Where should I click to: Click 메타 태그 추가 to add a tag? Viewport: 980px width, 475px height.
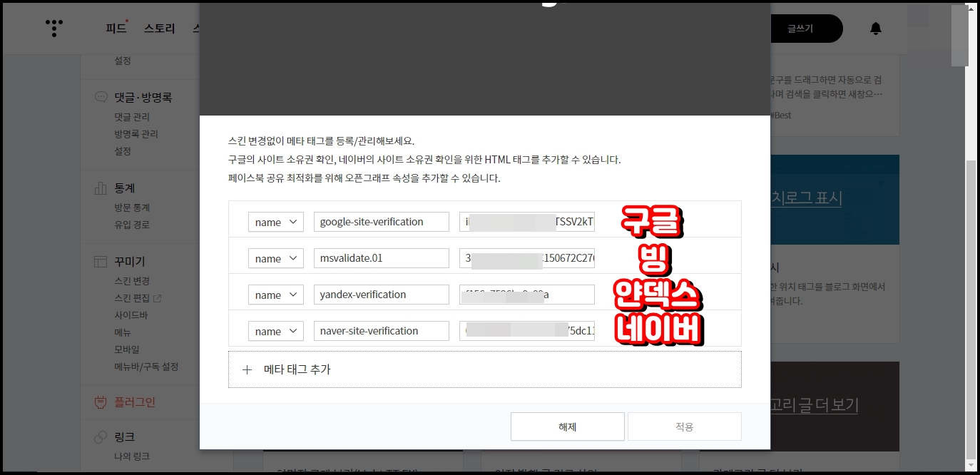coord(485,369)
